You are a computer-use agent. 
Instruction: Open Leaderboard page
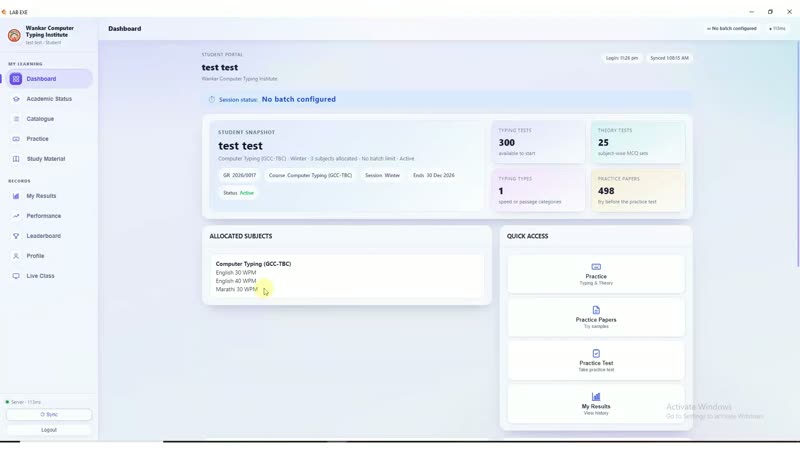[49, 236]
